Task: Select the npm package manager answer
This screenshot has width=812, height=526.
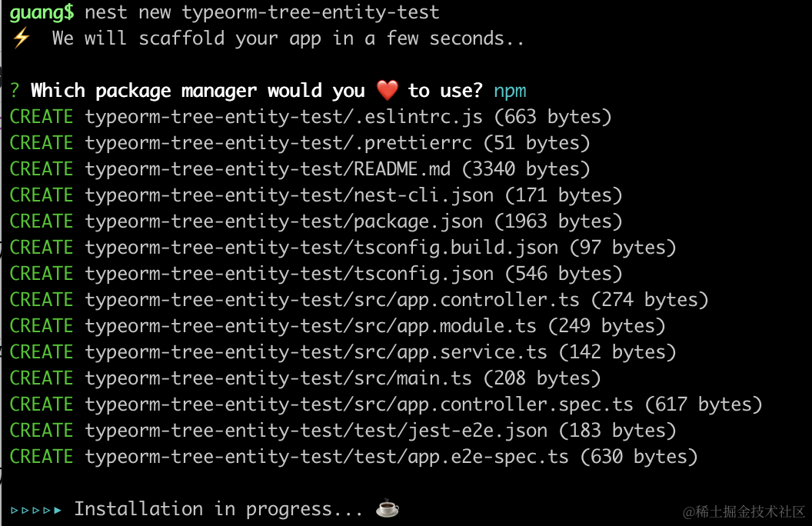Action: (x=510, y=91)
